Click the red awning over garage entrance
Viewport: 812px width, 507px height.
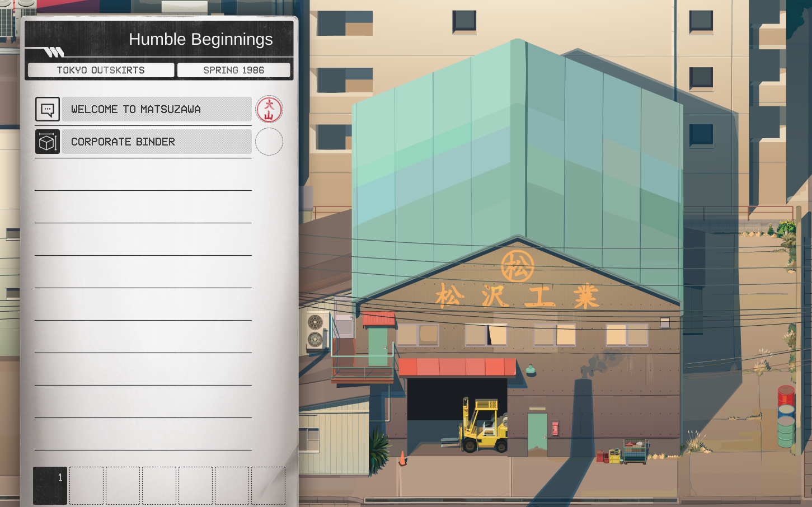pyautogui.click(x=457, y=368)
